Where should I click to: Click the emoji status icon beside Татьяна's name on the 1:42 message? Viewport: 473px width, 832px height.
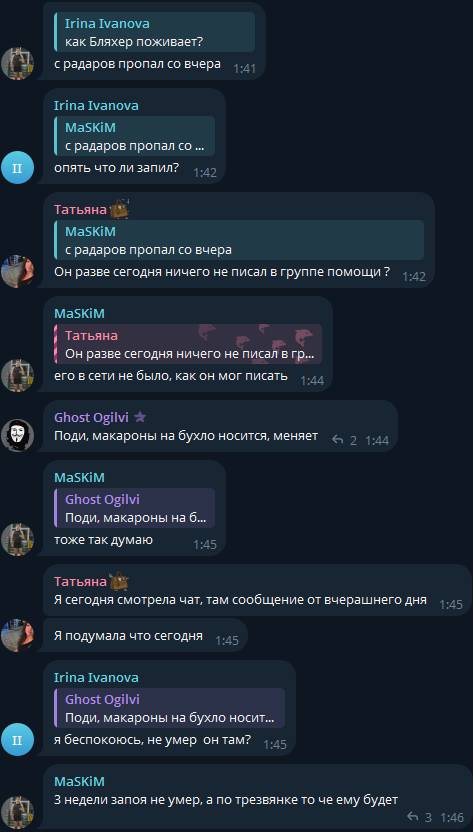(x=119, y=209)
